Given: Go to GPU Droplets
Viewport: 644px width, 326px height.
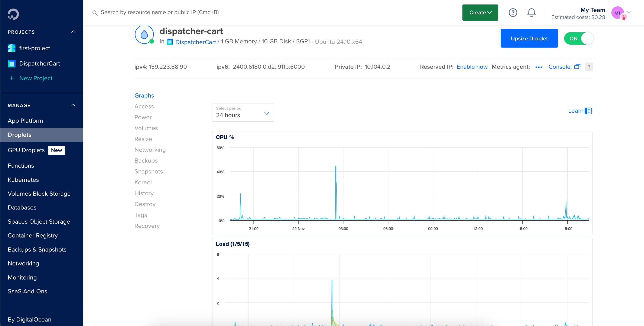Looking at the screenshot, I should [26, 150].
